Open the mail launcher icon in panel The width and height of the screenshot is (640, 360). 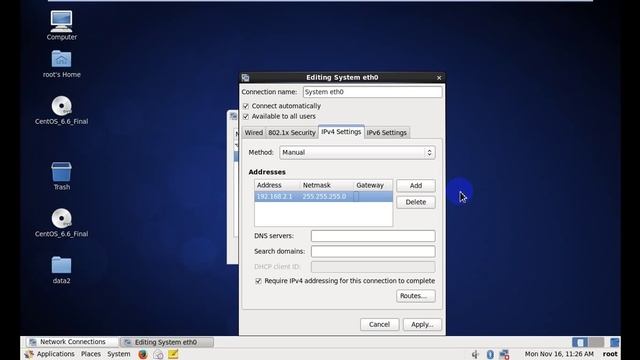(x=158, y=354)
